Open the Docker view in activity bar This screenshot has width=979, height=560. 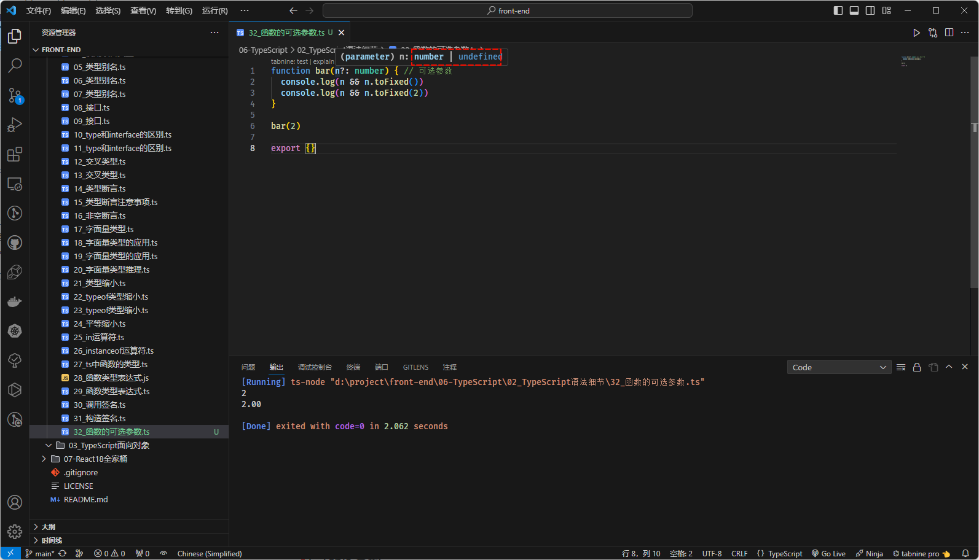[x=15, y=301]
